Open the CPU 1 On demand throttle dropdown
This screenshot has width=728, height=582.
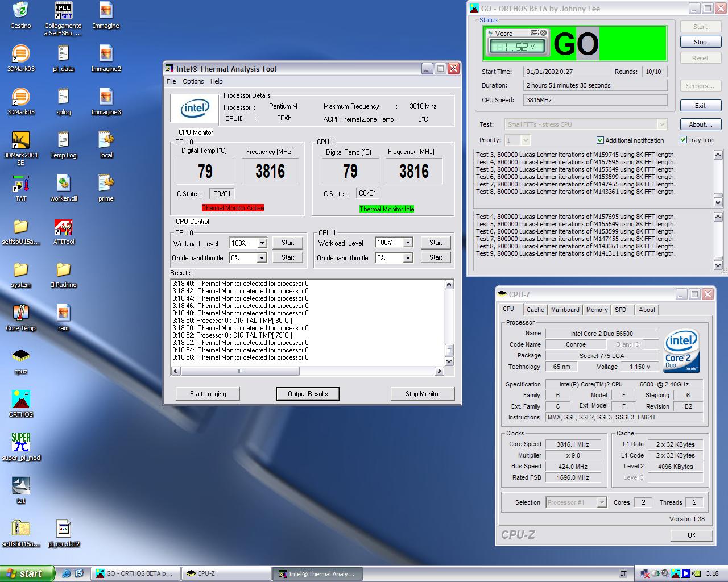point(408,258)
